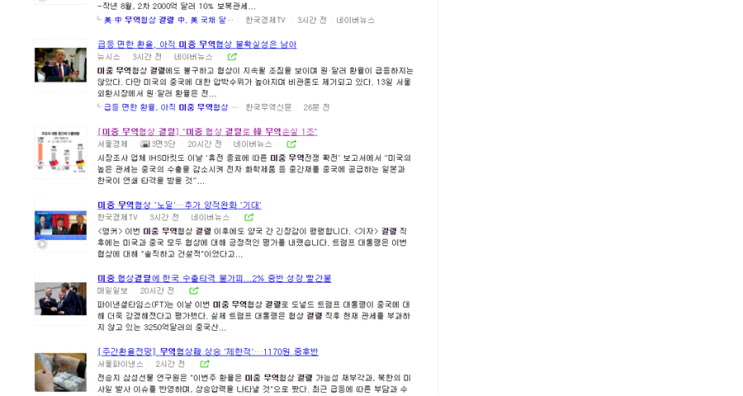The image size is (743, 396).
Task: Open 네이버뉴스 link in the topmost related row
Action: point(355,20)
